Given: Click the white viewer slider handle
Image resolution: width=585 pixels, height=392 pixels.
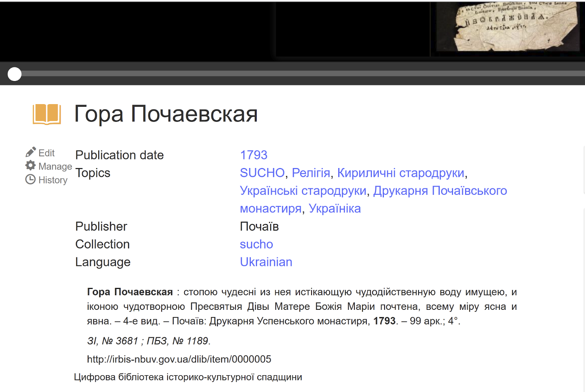Looking at the screenshot, I should (15, 74).
